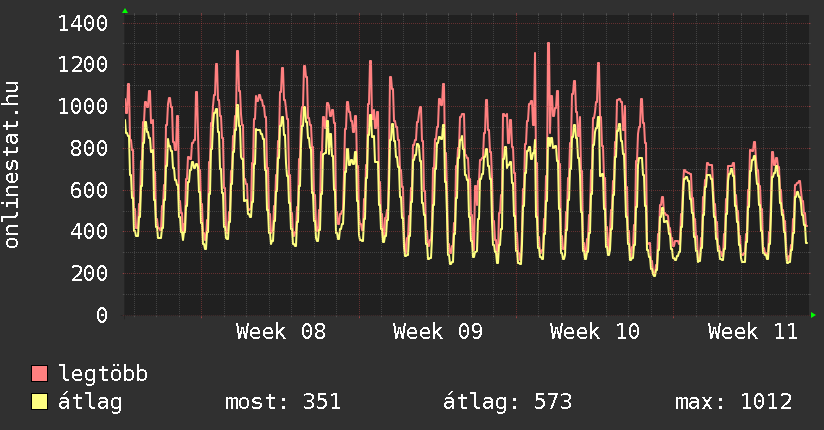Image resolution: width=824 pixels, height=430 pixels.
Task: Click the 600 y-axis tick label
Action: (x=90, y=191)
